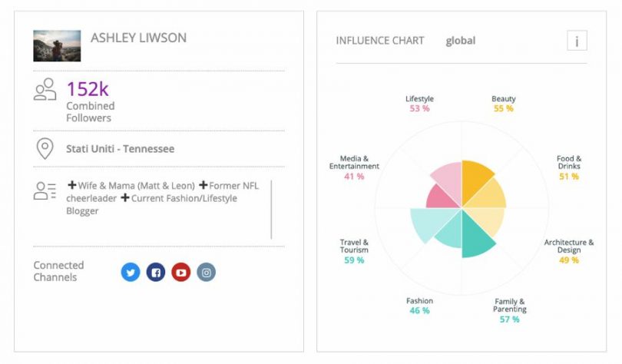
Task: Click the 152k followers count
Action: [88, 89]
